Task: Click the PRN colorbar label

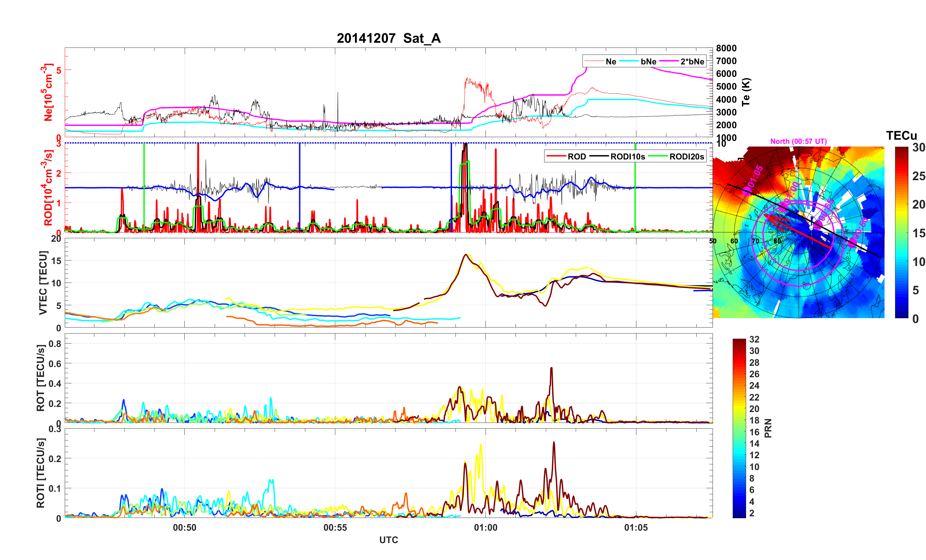Action: click(768, 428)
